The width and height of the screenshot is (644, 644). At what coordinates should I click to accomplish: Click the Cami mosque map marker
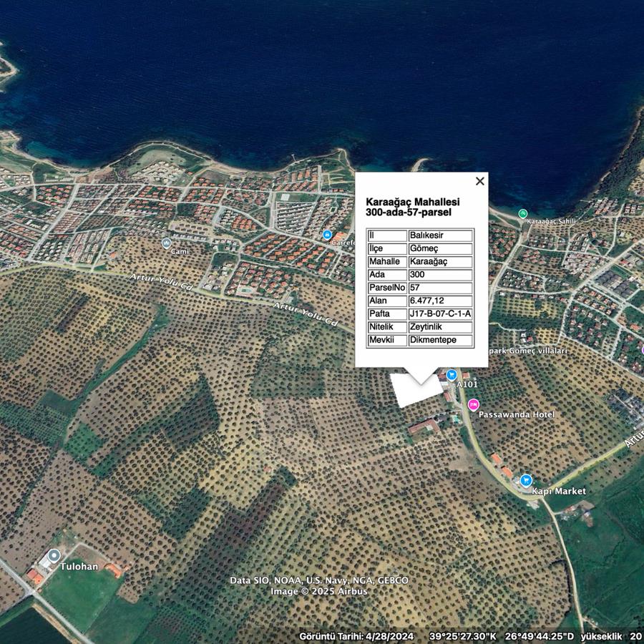[x=166, y=243]
